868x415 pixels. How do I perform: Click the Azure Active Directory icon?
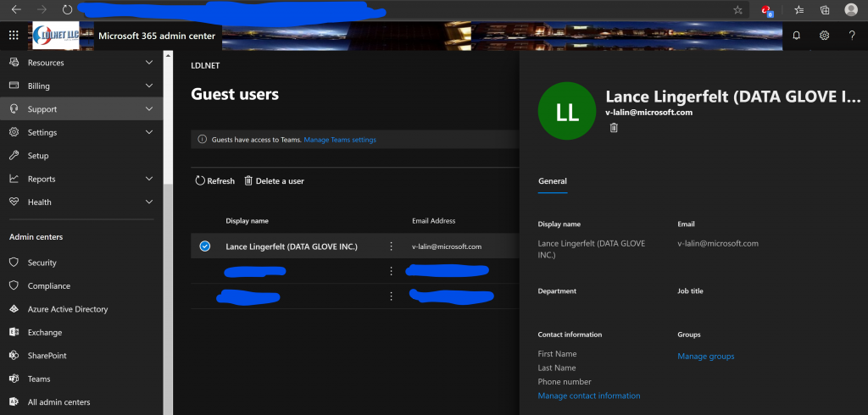point(14,309)
